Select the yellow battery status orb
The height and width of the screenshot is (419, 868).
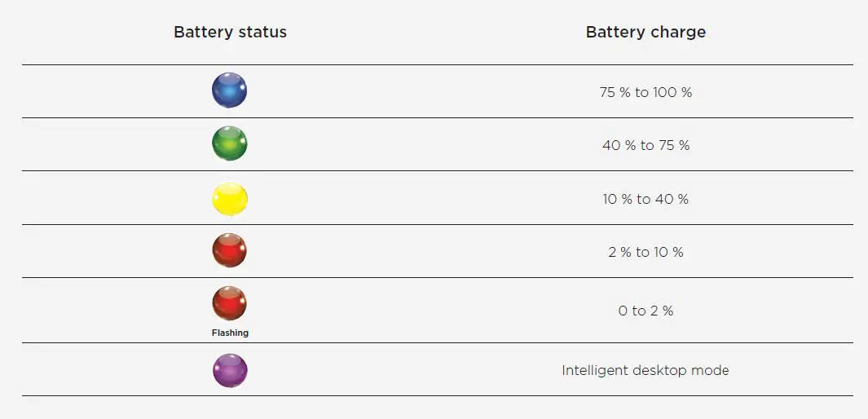[229, 198]
